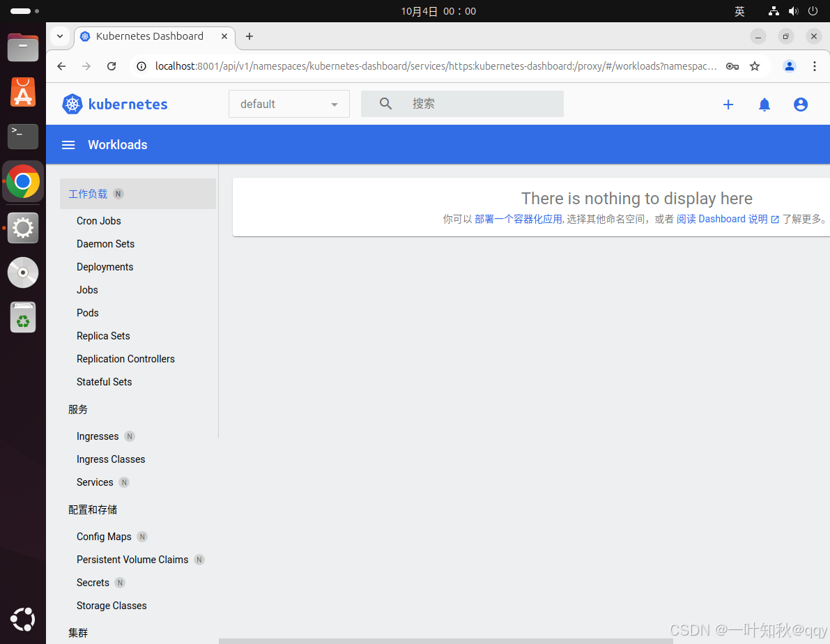Open Ingresses in the sidebar
This screenshot has height=644, width=830.
(98, 436)
